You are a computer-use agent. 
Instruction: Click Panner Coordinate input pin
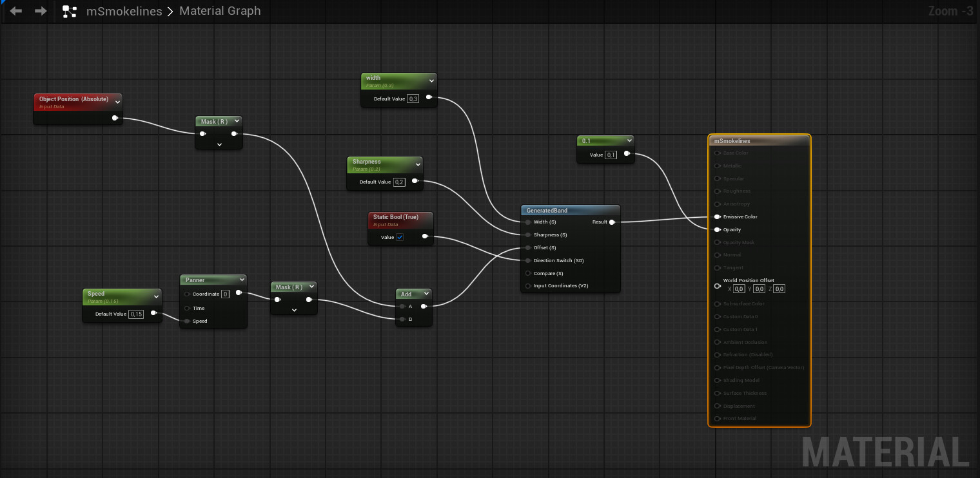click(x=188, y=294)
